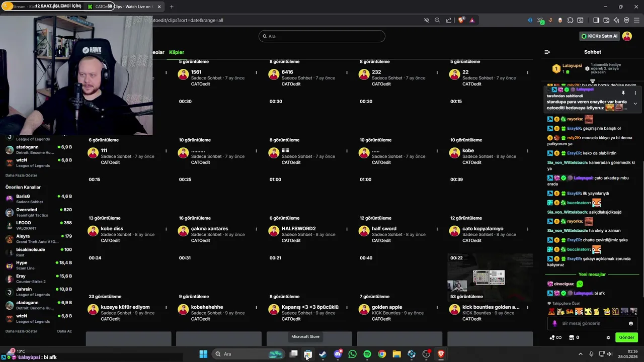Open options for the 6416 clip
The height and width of the screenshot is (362, 644).
click(x=347, y=72)
